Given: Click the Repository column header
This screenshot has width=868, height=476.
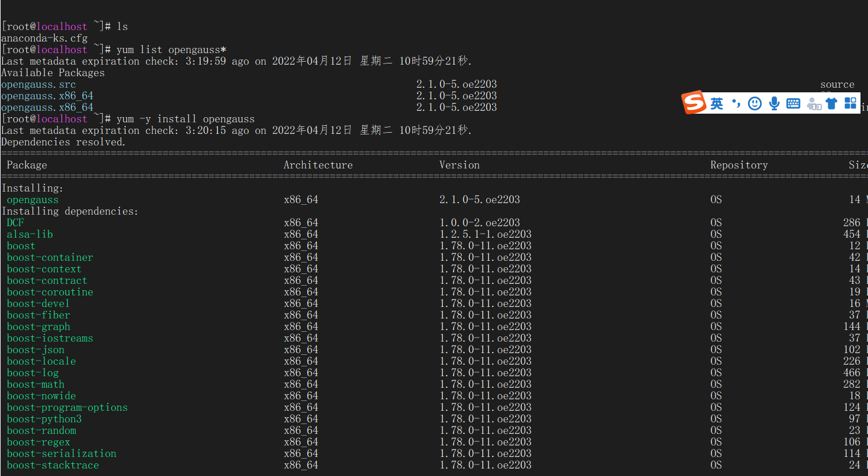Looking at the screenshot, I should pos(739,164).
